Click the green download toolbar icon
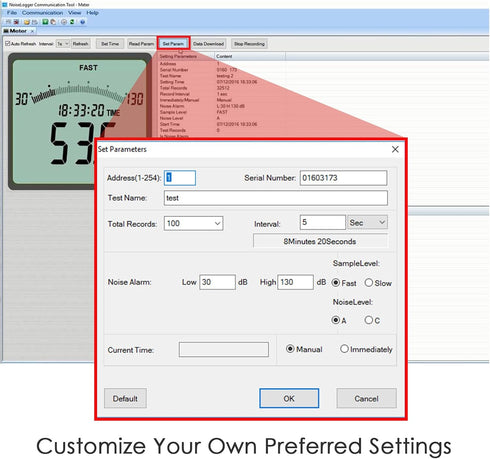 (x=45, y=22)
